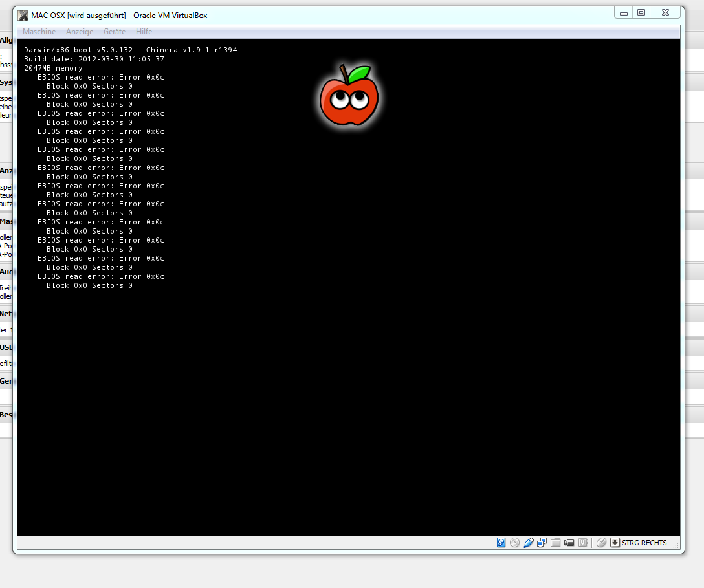Click the virtualization CPU chip status icon
The image size is (704, 588).
(582, 543)
